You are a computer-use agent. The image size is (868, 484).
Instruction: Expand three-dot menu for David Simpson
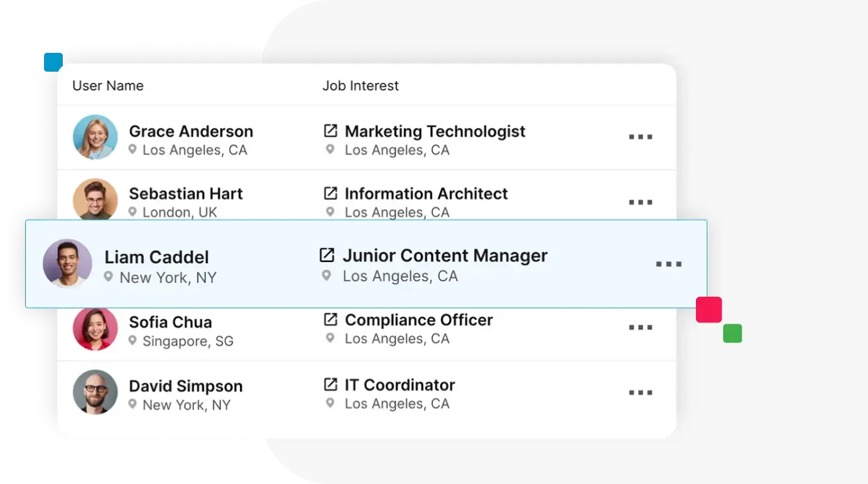pos(641,393)
